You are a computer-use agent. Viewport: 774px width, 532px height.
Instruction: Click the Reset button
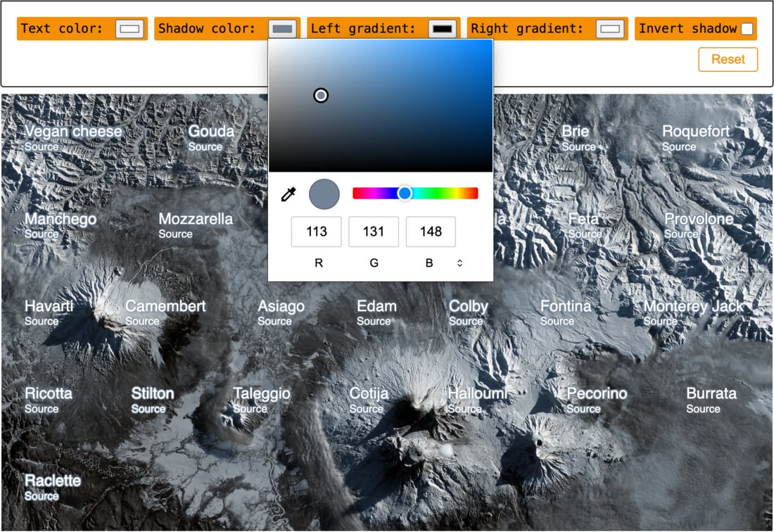tap(728, 60)
